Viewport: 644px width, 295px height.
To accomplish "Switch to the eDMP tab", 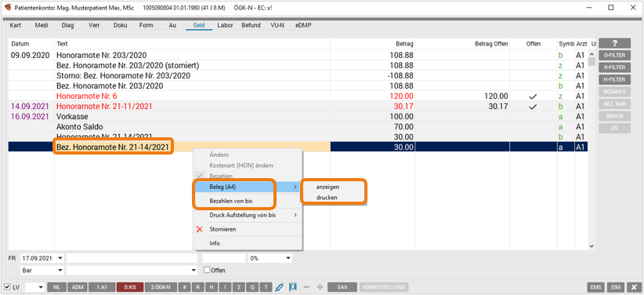I will pos(303,25).
